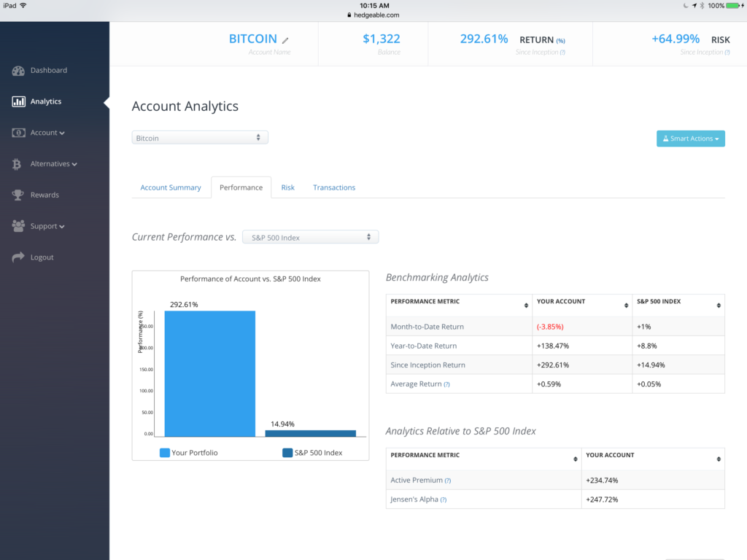The height and width of the screenshot is (560, 747).
Task: Click the +247.72% Jensen's Alpha value
Action: pyautogui.click(x=602, y=499)
